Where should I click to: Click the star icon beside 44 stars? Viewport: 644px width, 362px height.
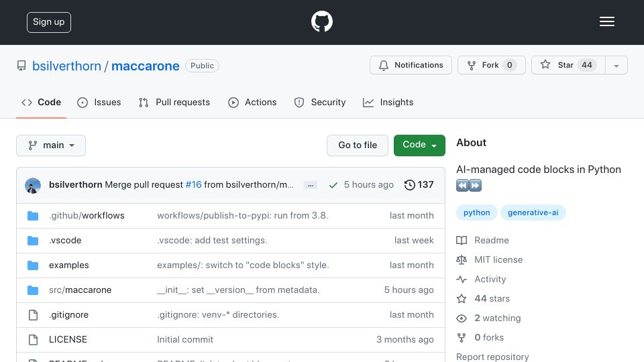click(462, 299)
